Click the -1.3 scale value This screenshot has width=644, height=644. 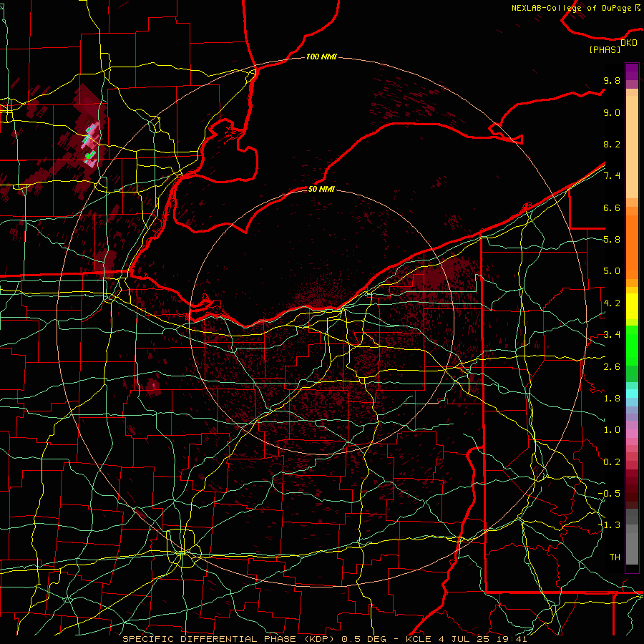[609, 525]
